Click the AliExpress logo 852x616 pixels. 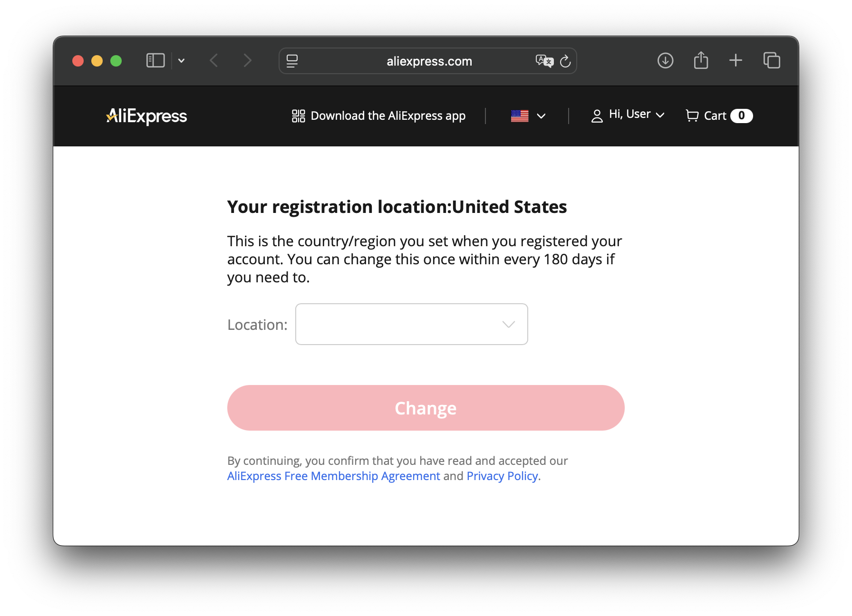[146, 116]
